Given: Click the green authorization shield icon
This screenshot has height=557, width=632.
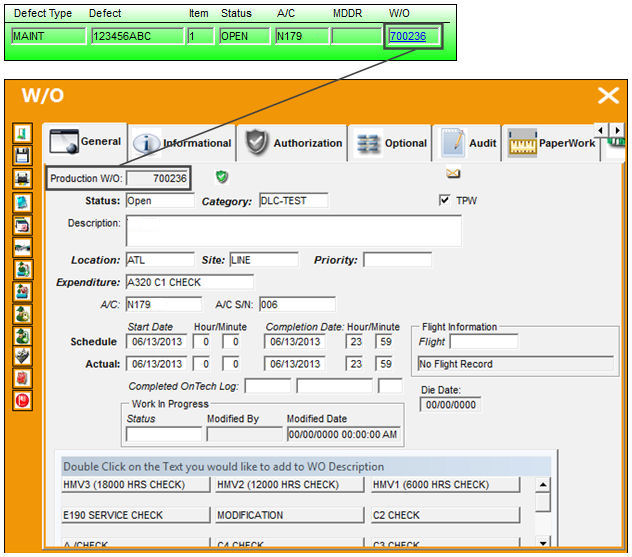Looking at the screenshot, I should 222,177.
